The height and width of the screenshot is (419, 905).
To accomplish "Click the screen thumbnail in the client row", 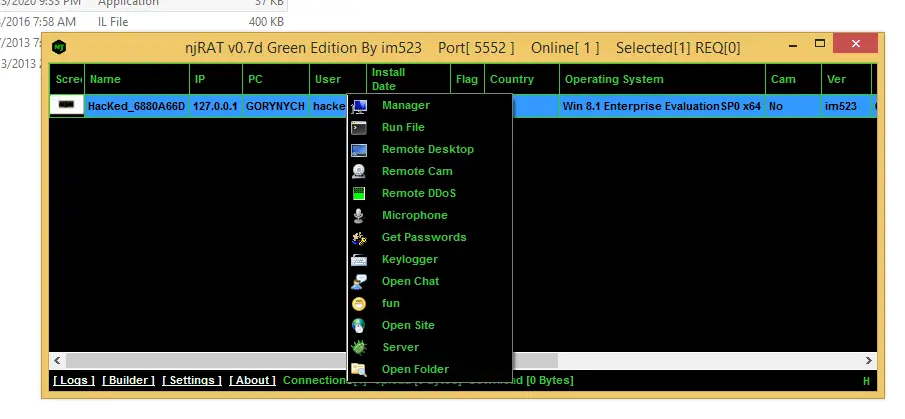I will pos(67,106).
